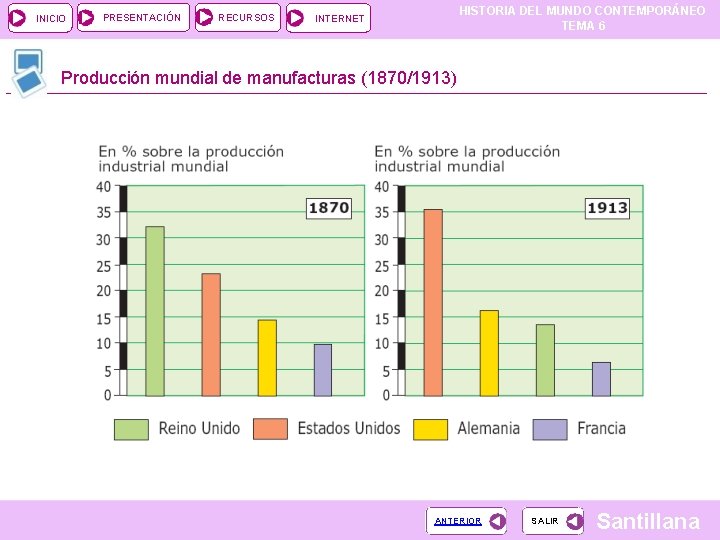Click the 'Alemania' legend label
Viewport: 720px width, 540px height.
pos(489,428)
